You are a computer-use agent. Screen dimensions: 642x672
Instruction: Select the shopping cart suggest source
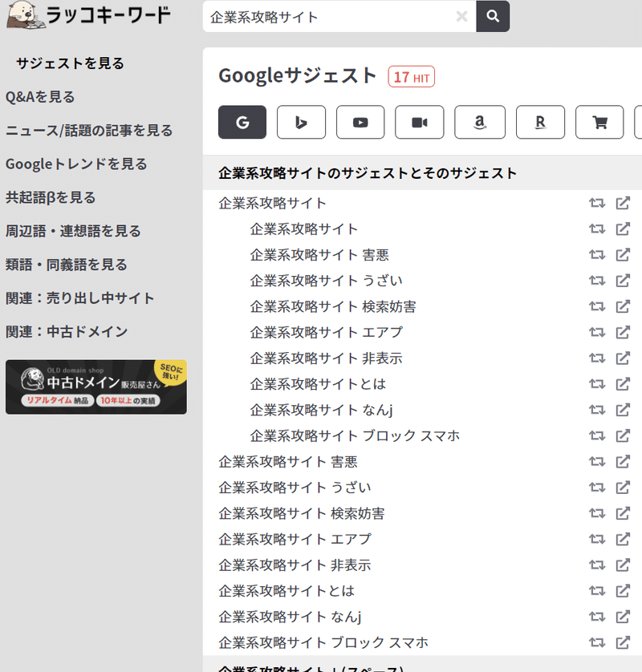tap(599, 122)
